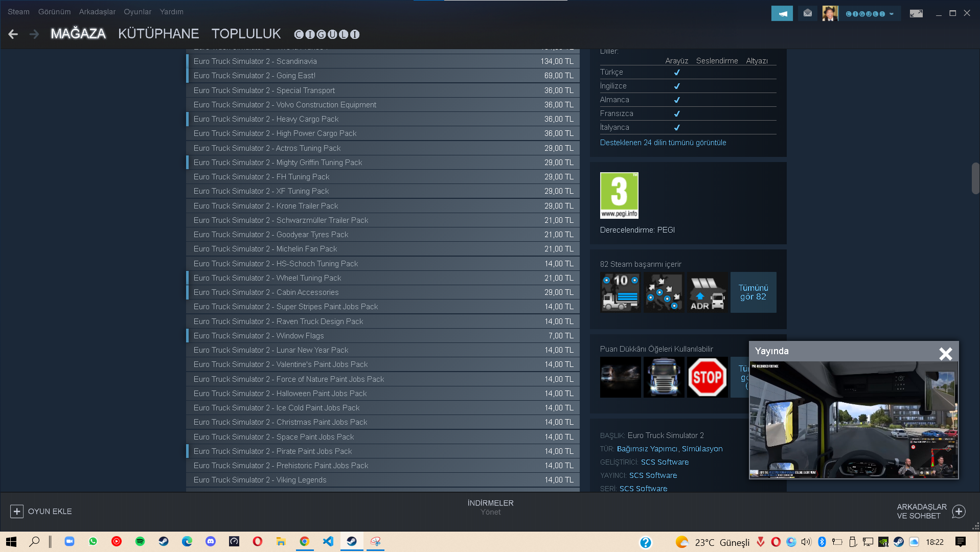Viewport: 980px width, 552px height.
Task: Click the volume speaker tray icon
Action: pyautogui.click(x=806, y=542)
